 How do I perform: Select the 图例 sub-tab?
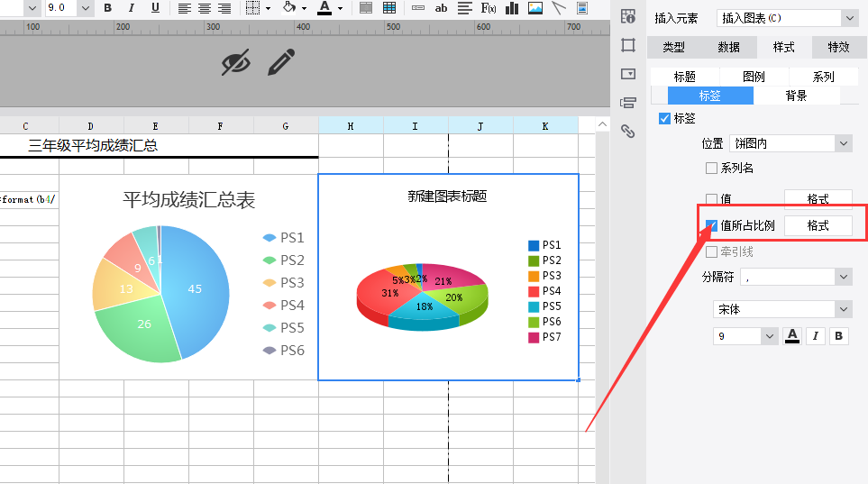pos(754,77)
